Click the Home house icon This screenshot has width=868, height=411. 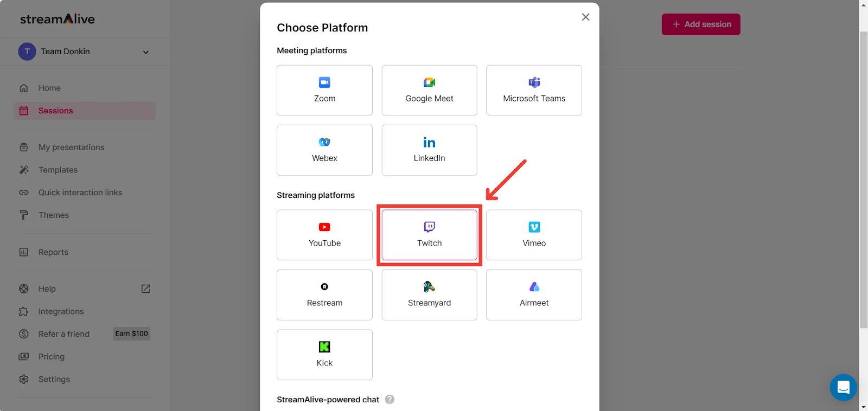click(x=24, y=88)
